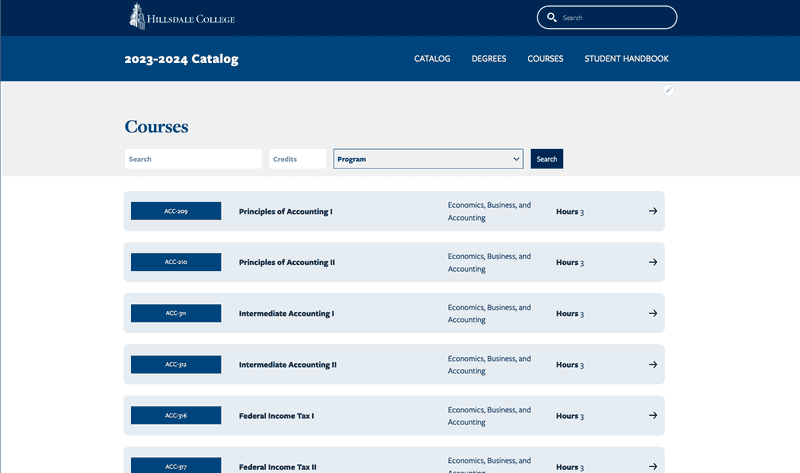800x473 pixels.
Task: Click Hours 3 in the ACC-209 row
Action: click(x=570, y=211)
